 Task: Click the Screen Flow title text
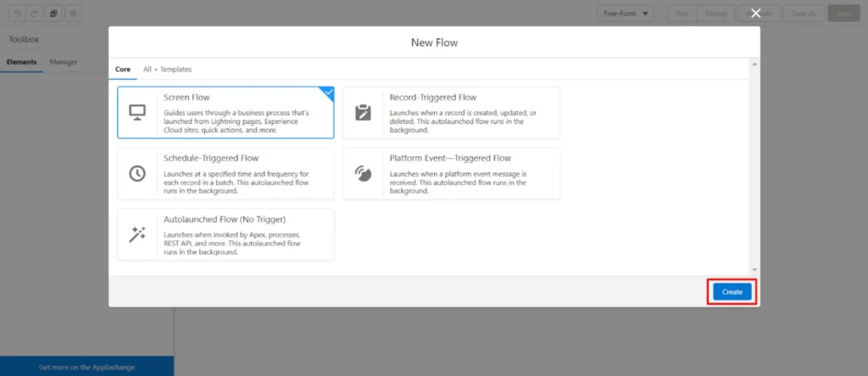(x=186, y=97)
